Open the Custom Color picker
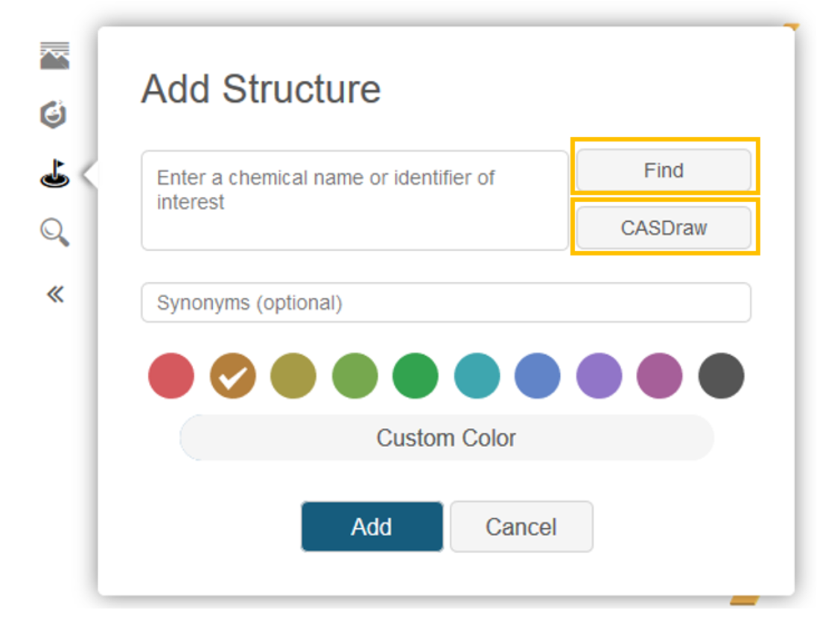Image resolution: width=840 pixels, height=639 pixels. click(446, 438)
